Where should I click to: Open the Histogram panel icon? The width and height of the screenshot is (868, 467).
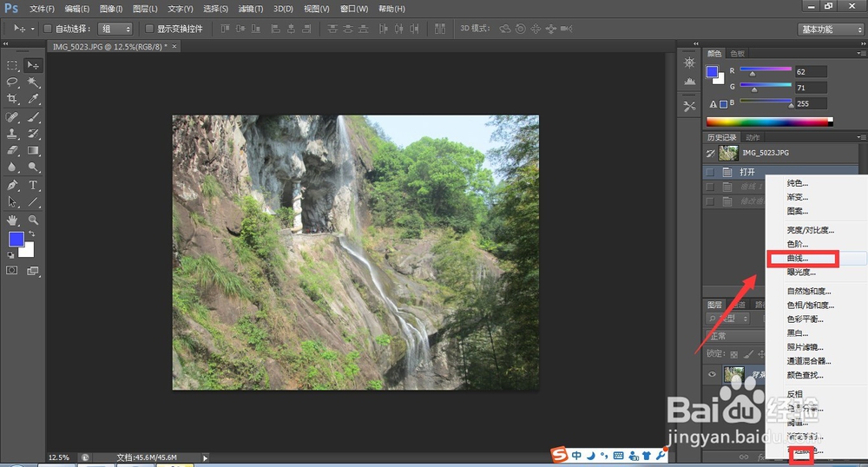point(689,82)
